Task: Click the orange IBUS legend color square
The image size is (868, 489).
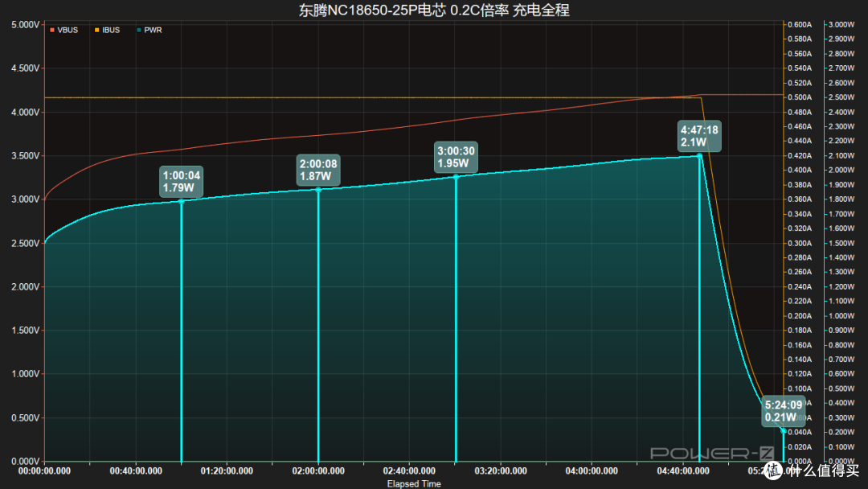Action: coord(97,30)
